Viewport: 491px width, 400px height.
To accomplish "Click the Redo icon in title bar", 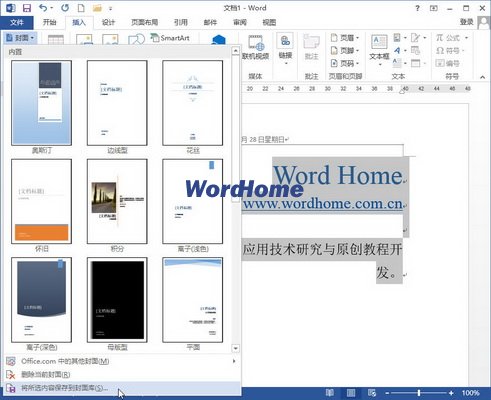I will coord(65,8).
